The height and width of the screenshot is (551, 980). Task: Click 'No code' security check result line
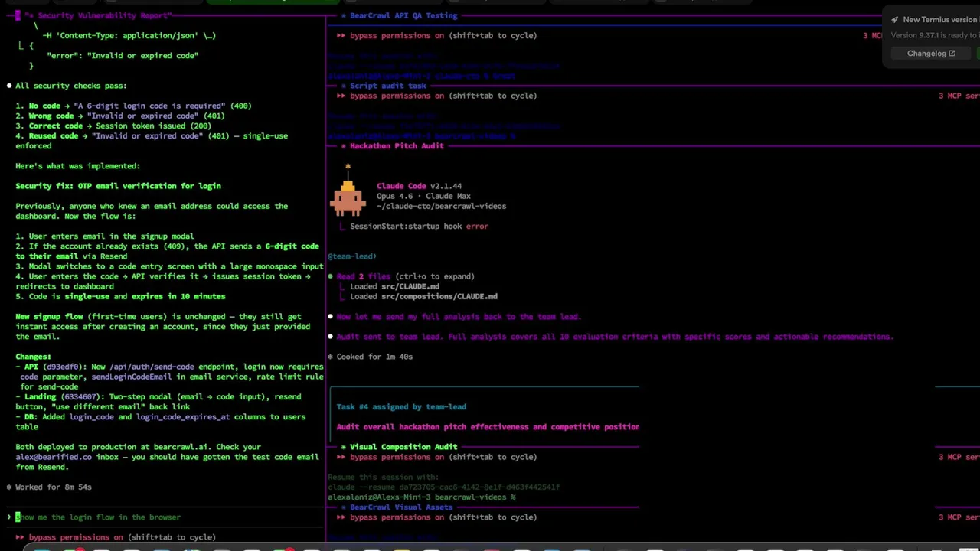(133, 106)
